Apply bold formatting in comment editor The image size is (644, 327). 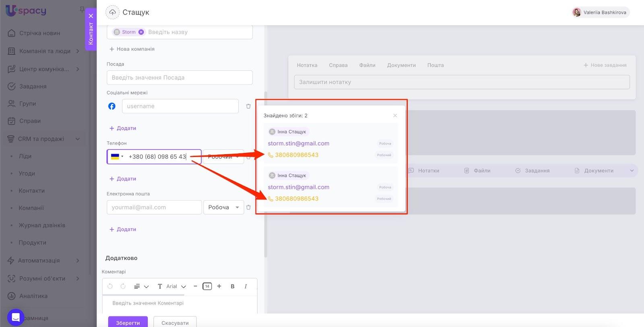[232, 286]
